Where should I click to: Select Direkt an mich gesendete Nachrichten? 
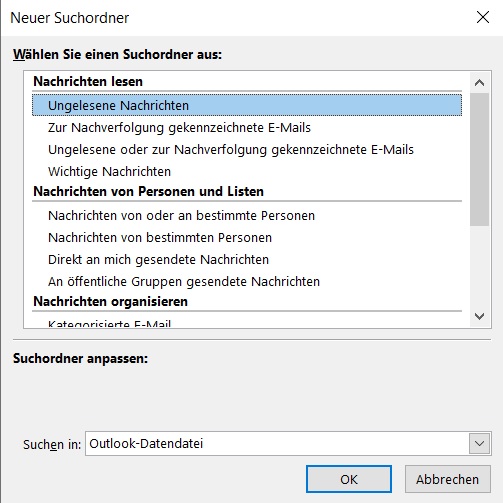(x=247, y=260)
